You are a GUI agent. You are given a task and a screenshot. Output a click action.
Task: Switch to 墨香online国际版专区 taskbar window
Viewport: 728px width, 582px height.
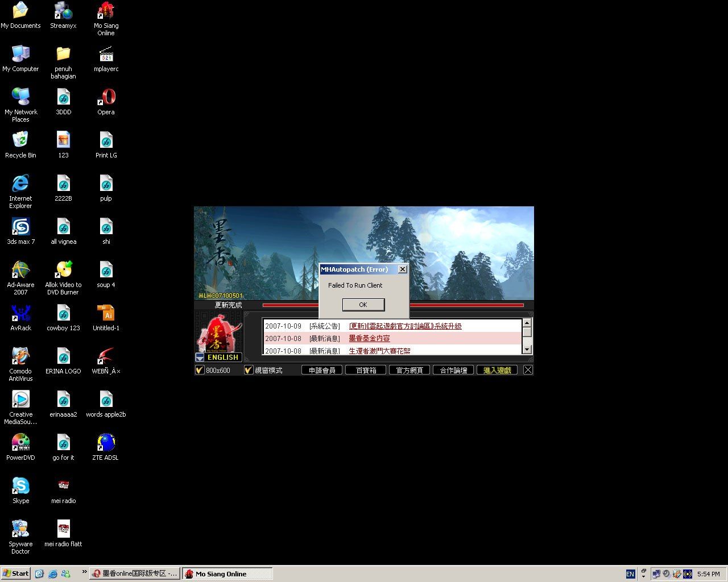(x=135, y=573)
